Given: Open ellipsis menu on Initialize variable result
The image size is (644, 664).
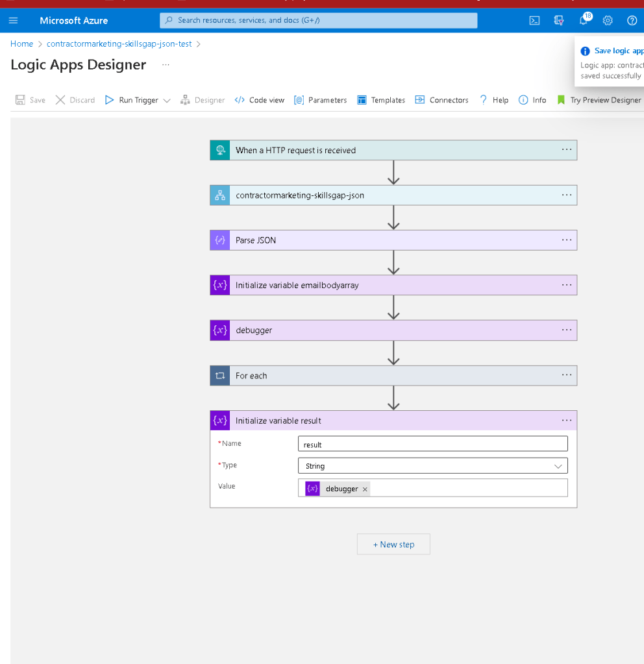Looking at the screenshot, I should (567, 420).
